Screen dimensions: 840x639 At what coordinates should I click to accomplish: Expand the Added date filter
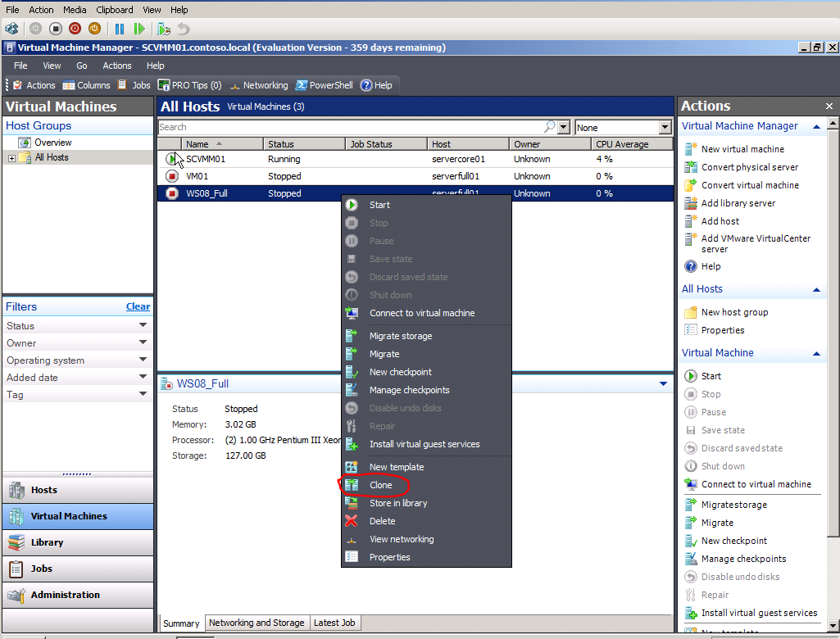pyautogui.click(x=143, y=377)
